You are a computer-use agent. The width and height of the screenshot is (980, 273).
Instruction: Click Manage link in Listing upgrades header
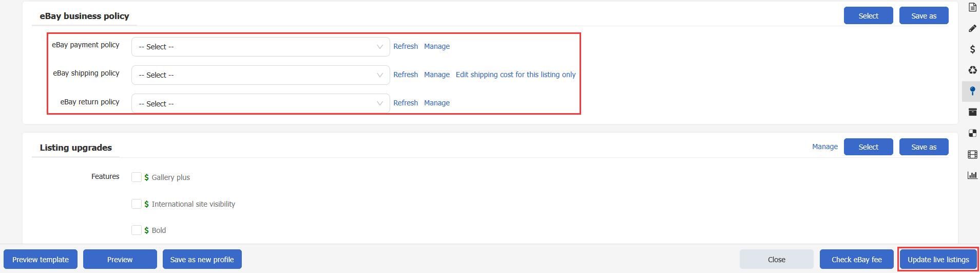pos(824,147)
